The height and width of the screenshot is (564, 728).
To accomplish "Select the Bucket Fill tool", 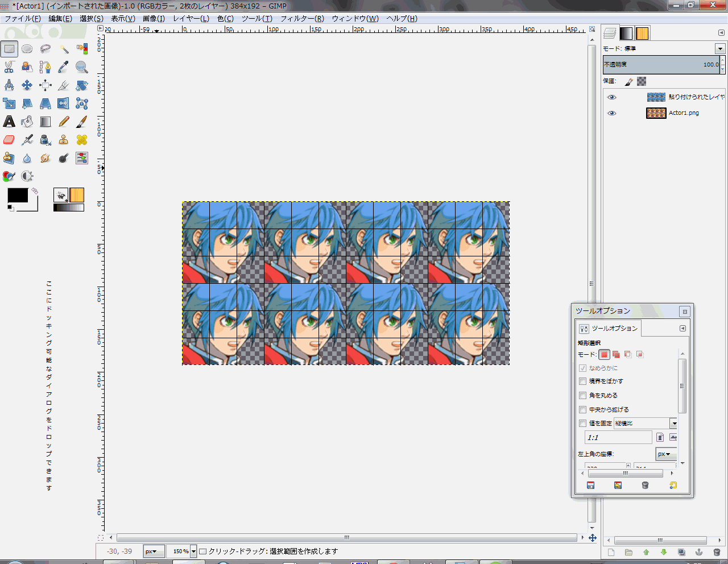I will [x=27, y=122].
